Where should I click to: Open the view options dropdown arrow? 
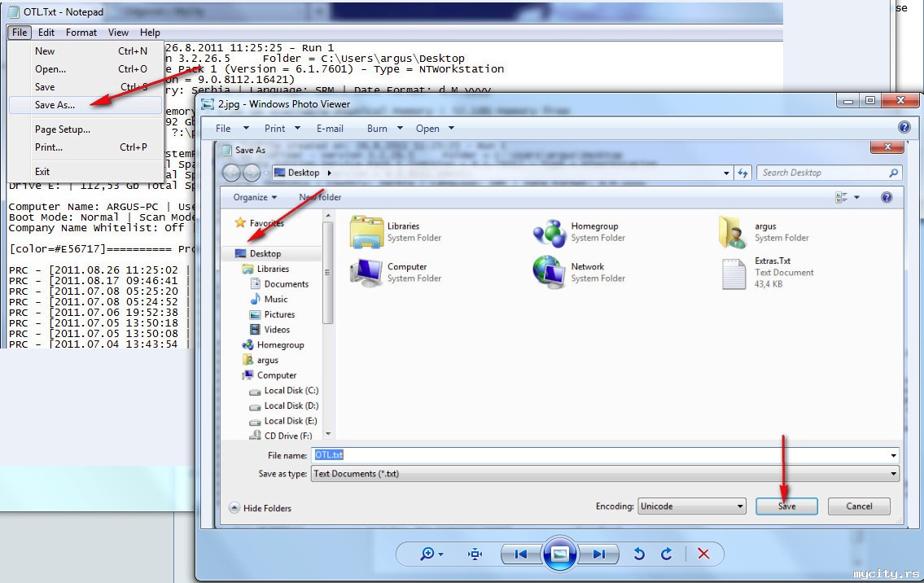tap(856, 198)
